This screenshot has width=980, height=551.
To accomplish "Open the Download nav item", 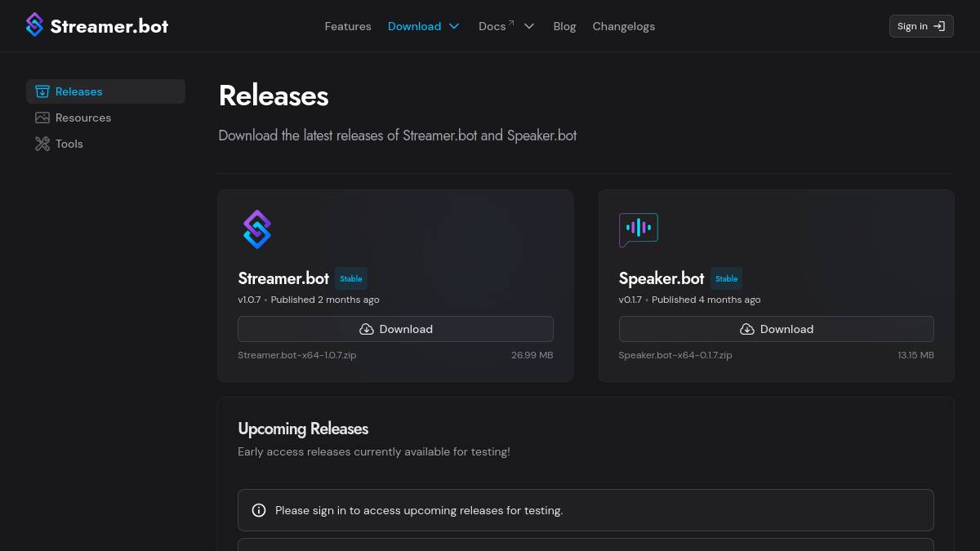I will tap(414, 26).
